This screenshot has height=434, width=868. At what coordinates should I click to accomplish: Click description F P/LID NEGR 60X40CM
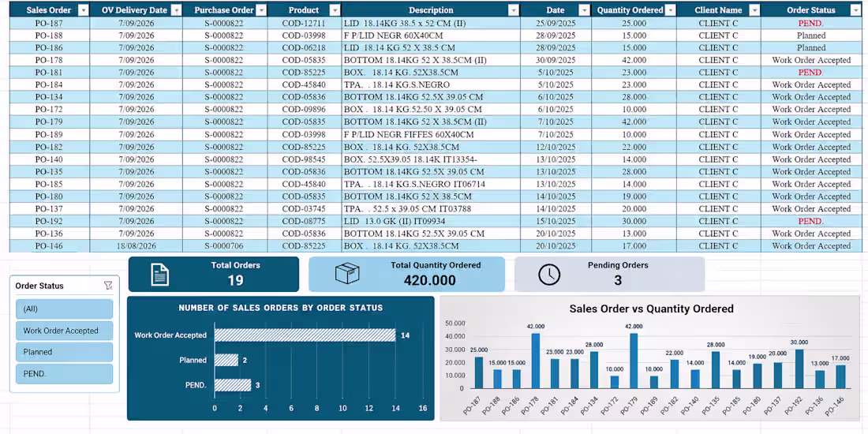(393, 36)
